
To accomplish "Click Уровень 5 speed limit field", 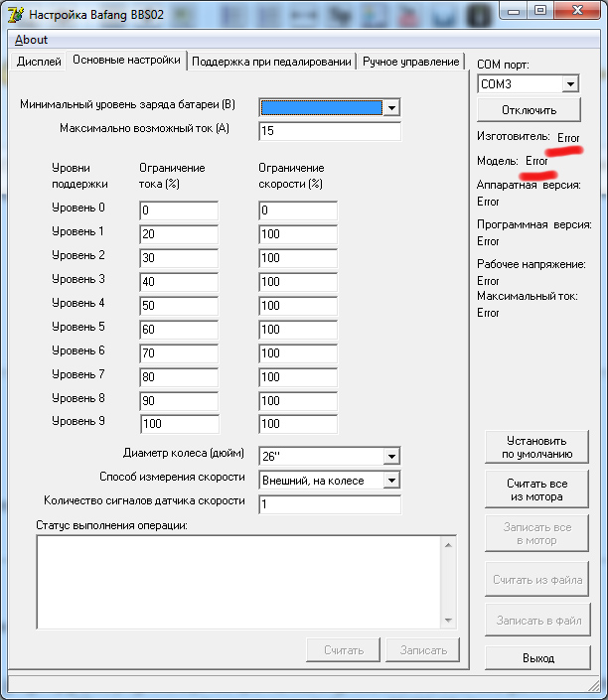I will [x=298, y=330].
